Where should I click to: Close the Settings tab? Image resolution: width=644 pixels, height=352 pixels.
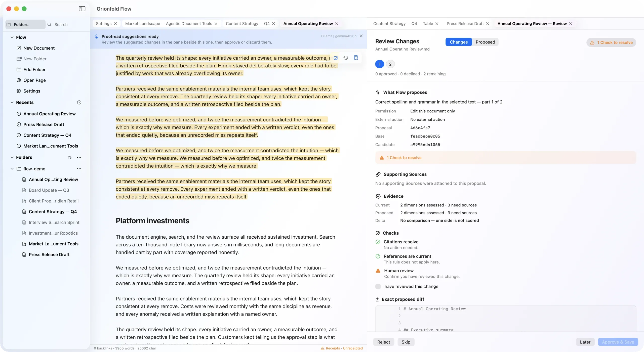tap(115, 24)
